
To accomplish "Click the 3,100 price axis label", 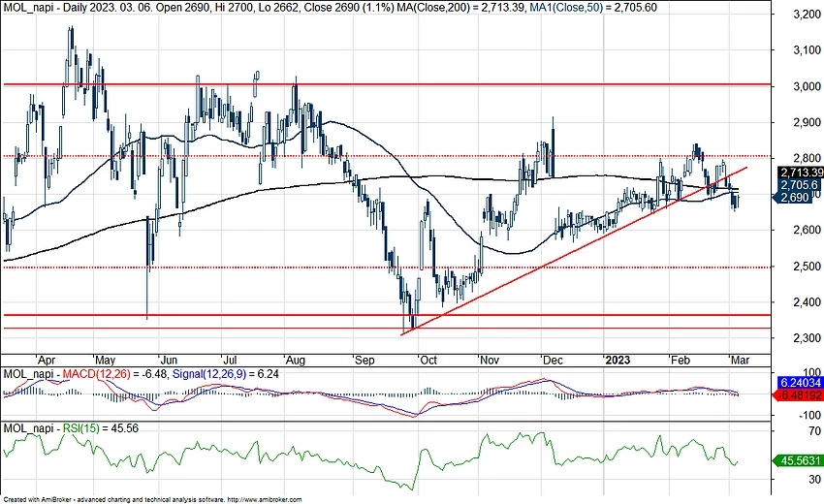I will (x=807, y=50).
